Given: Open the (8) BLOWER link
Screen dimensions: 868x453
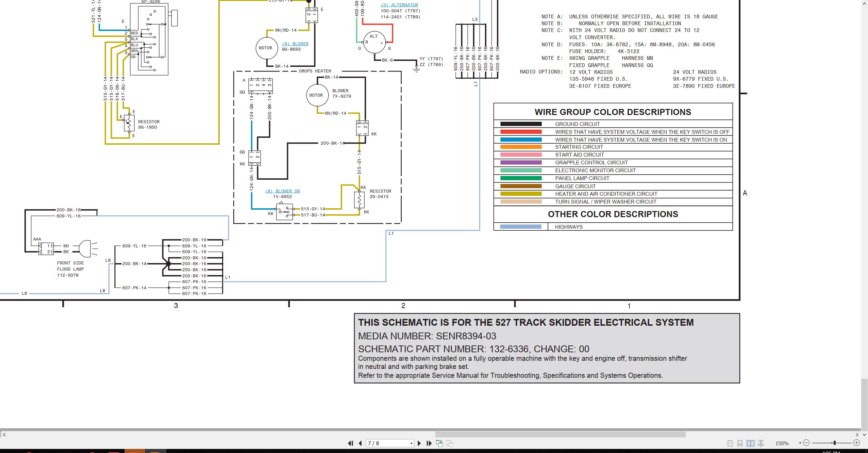Looking at the screenshot, I should pos(295,44).
